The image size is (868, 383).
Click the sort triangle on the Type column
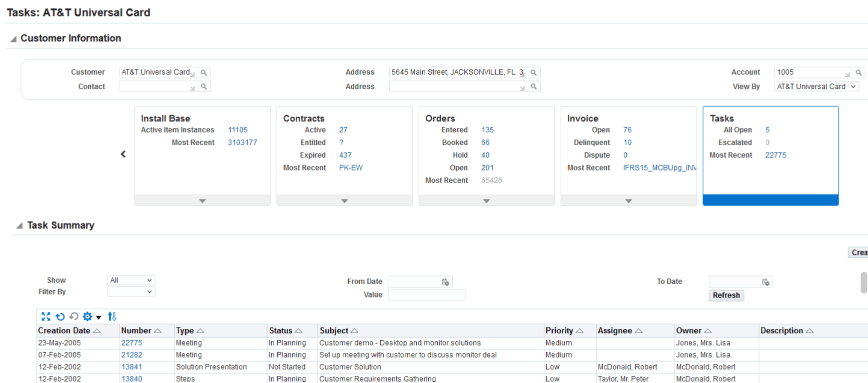201,331
